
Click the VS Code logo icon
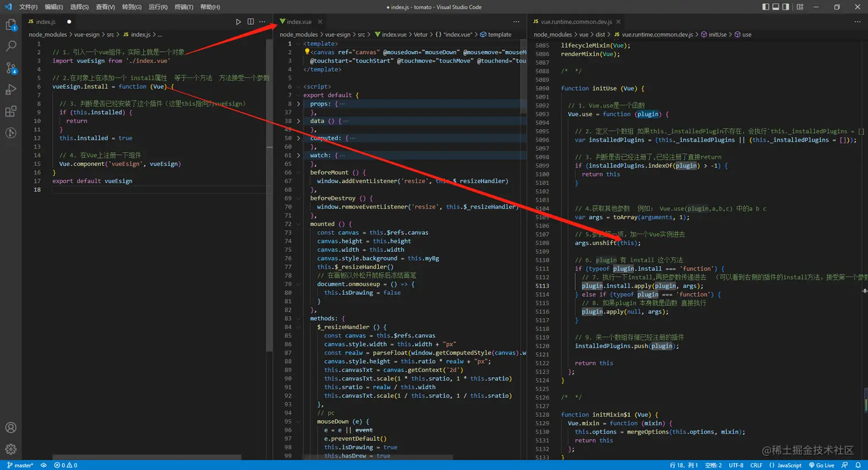[x=7, y=7]
